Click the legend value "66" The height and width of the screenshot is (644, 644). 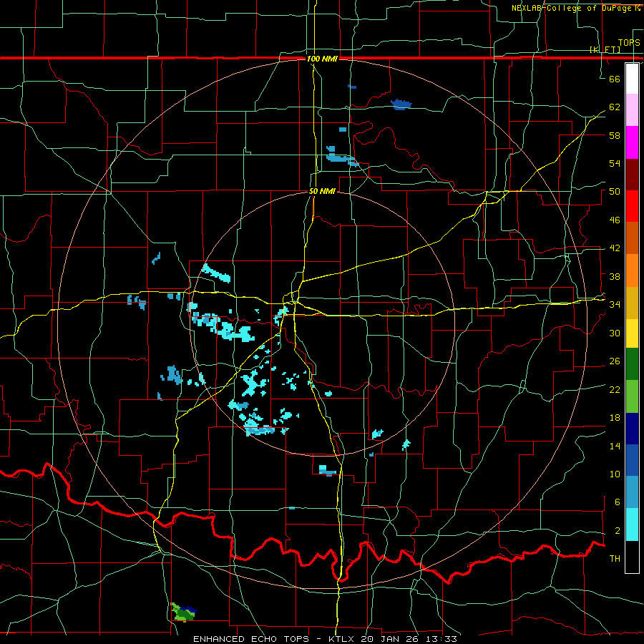[x=615, y=79]
